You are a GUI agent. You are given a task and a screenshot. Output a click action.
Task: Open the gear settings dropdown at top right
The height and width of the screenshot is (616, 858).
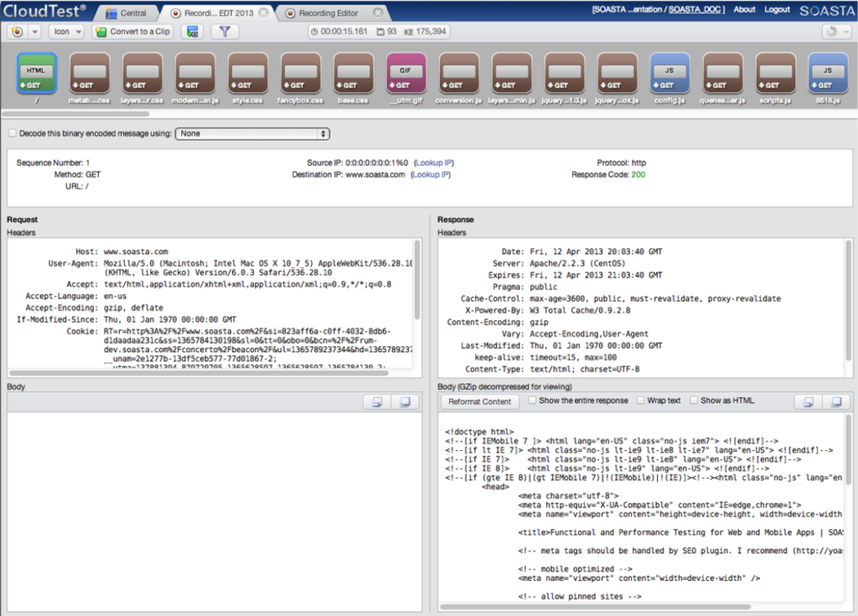tap(835, 32)
